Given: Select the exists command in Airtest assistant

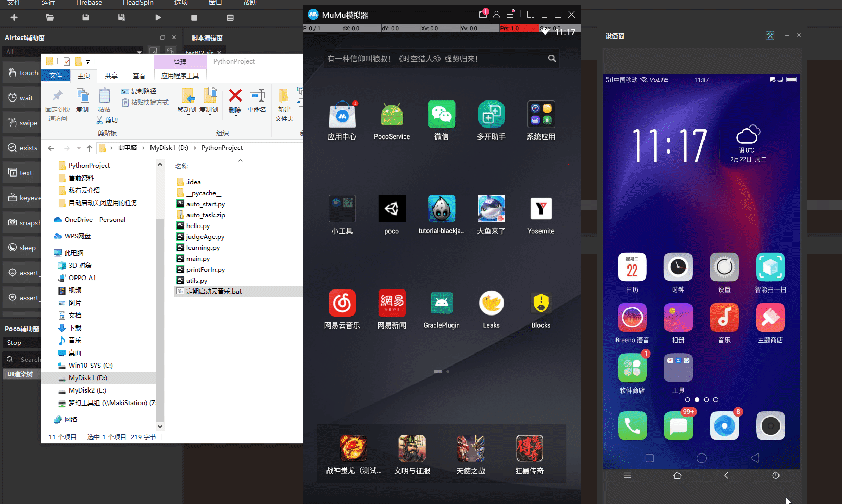Looking at the screenshot, I should 22,148.
